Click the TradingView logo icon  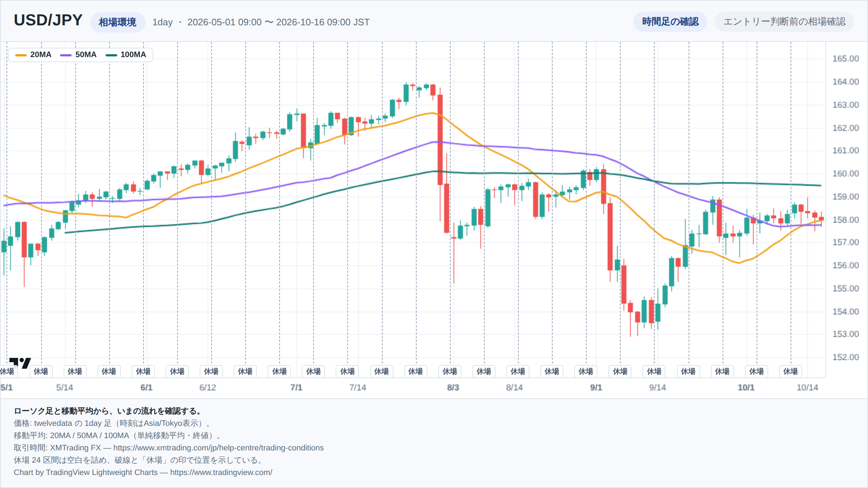tap(20, 363)
